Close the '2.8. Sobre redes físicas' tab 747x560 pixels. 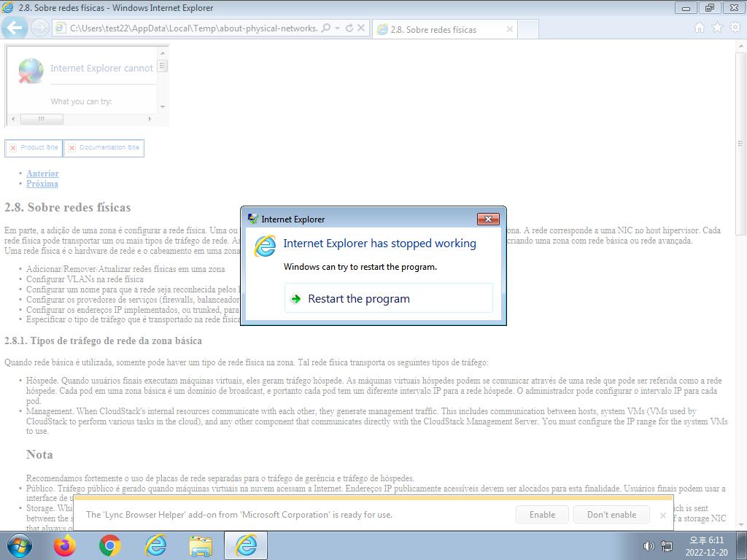click(x=509, y=29)
